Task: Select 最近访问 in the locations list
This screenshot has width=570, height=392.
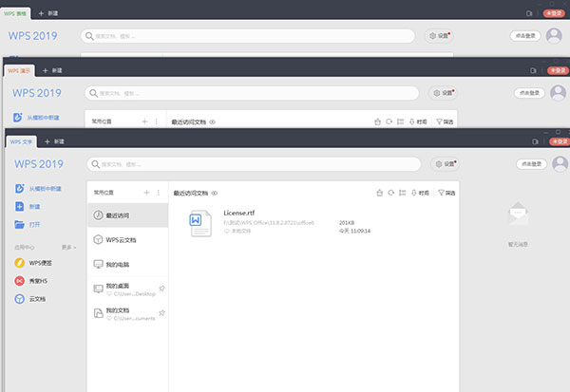Action: [x=128, y=215]
